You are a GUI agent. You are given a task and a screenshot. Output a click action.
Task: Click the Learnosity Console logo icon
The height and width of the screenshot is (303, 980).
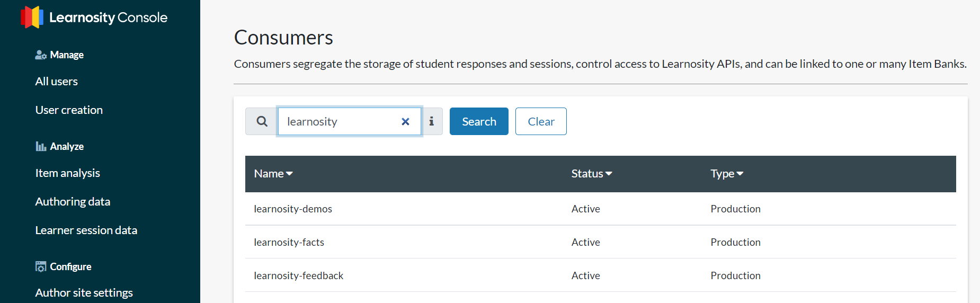point(32,17)
